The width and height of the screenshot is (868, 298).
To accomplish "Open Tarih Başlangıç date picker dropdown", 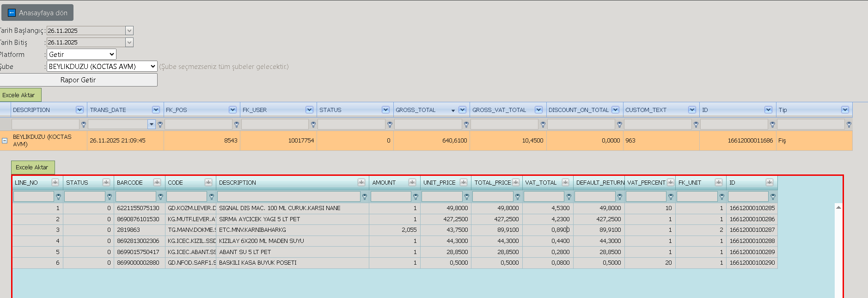I will click(129, 31).
